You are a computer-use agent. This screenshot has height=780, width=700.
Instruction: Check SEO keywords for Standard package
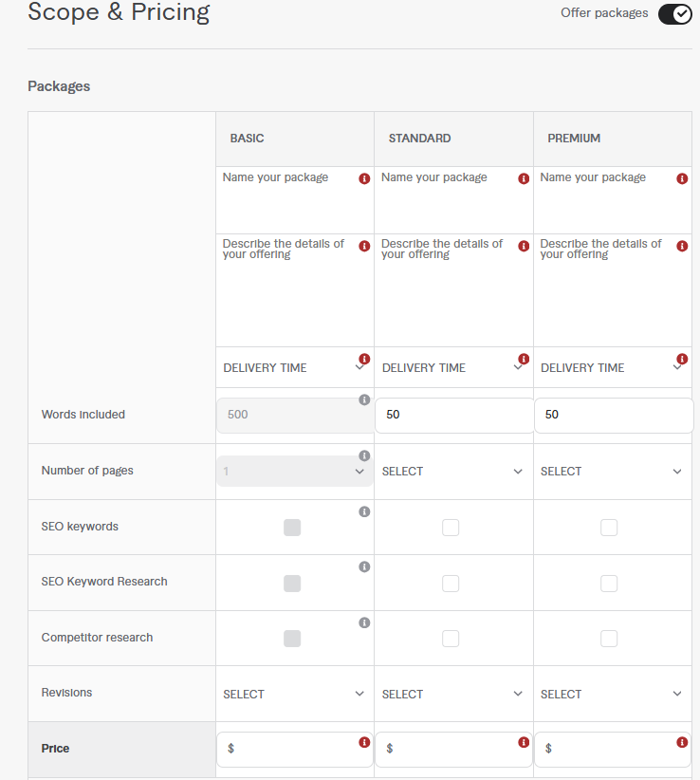click(x=451, y=527)
